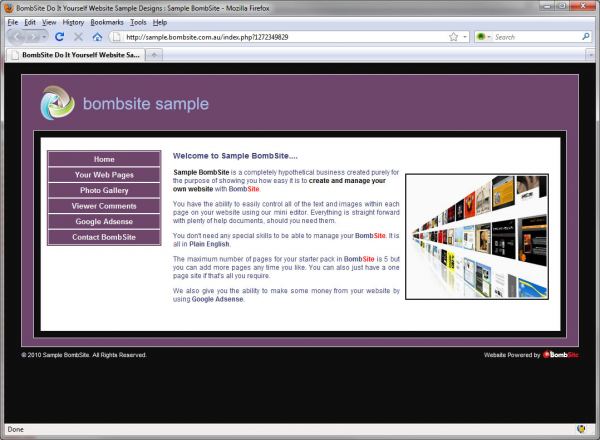Click the Done status bar text
The height and width of the screenshot is (440, 600).
15,429
